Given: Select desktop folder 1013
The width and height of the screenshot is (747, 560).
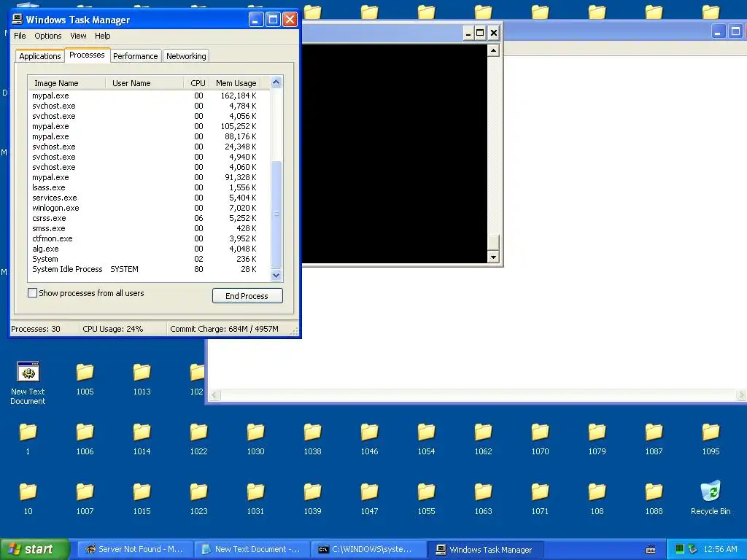Looking at the screenshot, I should pos(142,379).
